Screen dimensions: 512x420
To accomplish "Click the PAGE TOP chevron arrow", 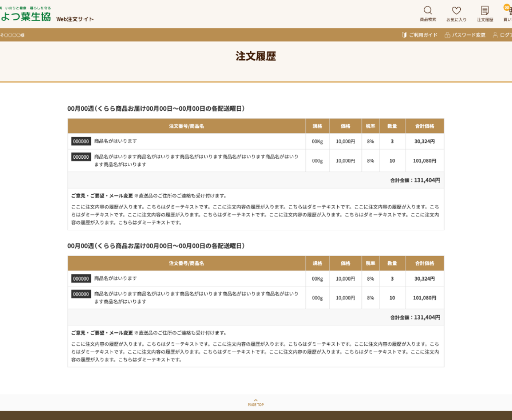I will (256, 400).
